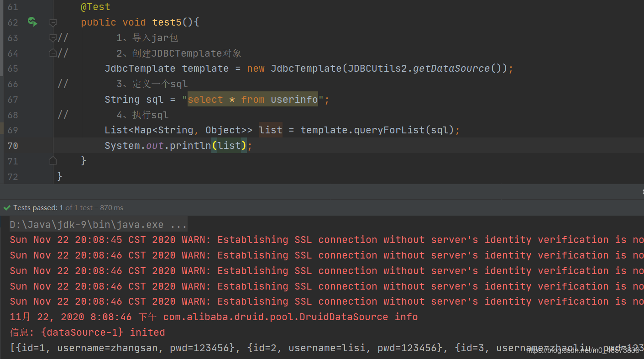Click comment '3、定义一个sql'
Screen dimensions: 644x359
click(152, 84)
